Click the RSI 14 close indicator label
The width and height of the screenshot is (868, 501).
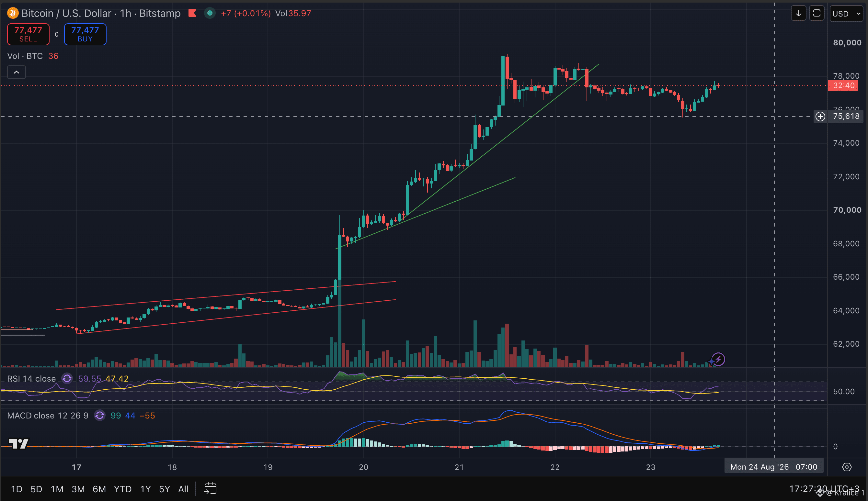(x=31, y=379)
